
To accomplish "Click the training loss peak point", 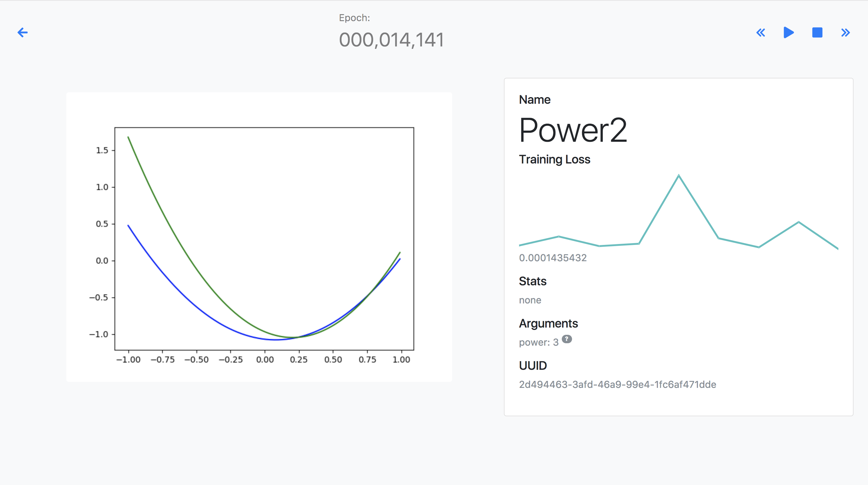I will coord(679,175).
